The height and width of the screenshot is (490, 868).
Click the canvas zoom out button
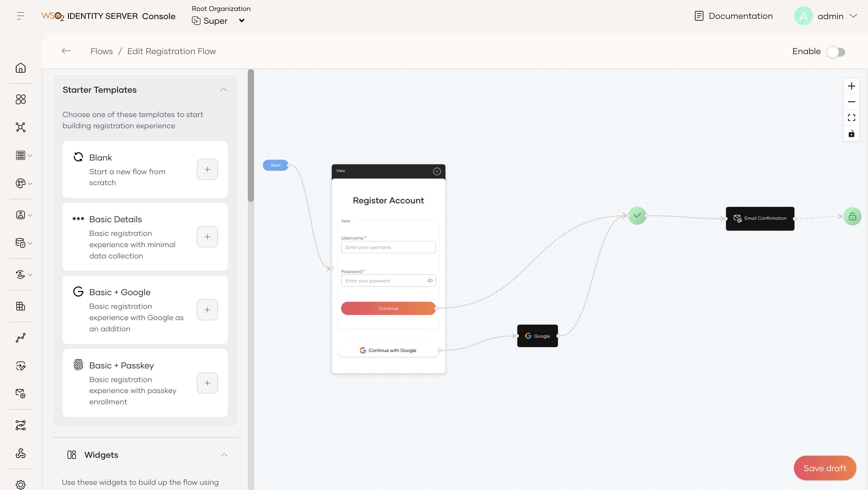coord(851,102)
